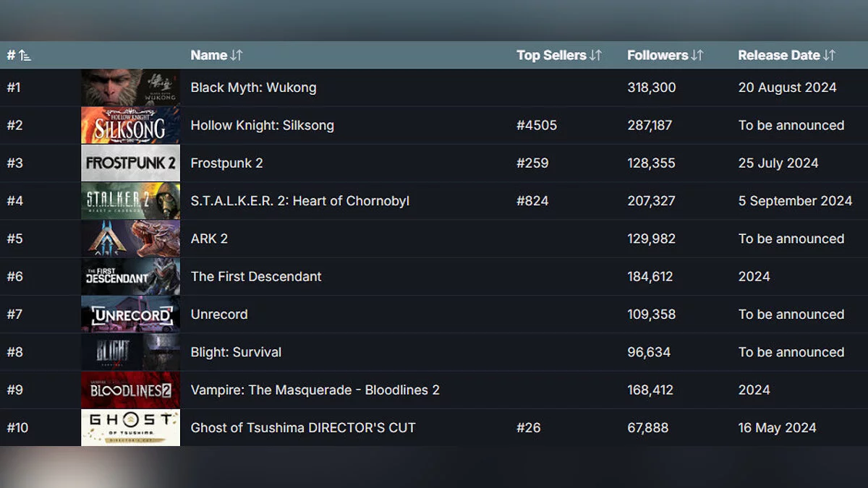
Task: Open Frostpunk 2 banner image
Action: 130,163
